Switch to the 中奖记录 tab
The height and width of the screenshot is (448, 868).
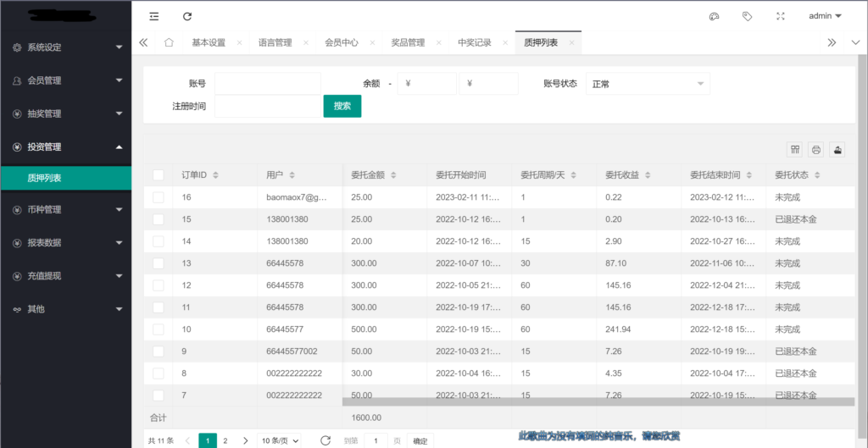(x=474, y=42)
